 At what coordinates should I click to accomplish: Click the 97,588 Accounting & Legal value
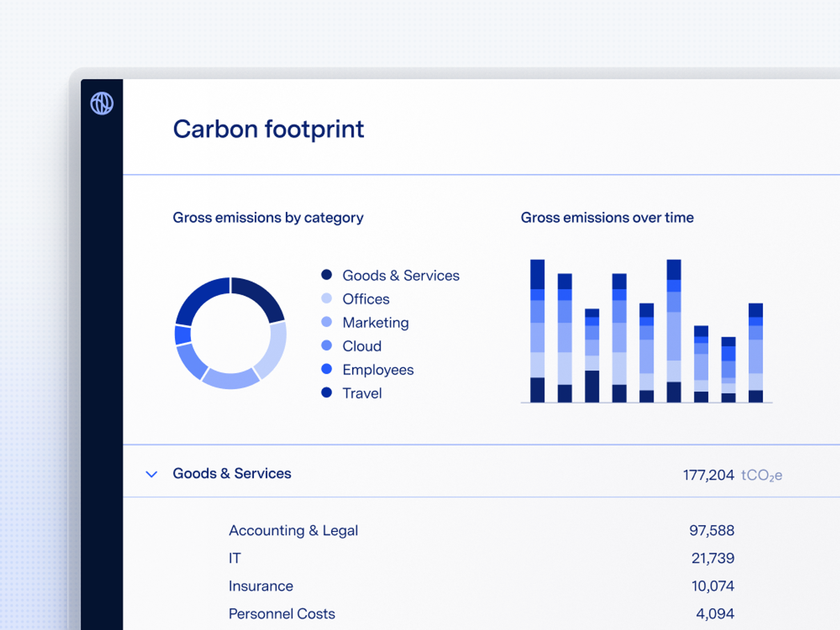click(712, 530)
